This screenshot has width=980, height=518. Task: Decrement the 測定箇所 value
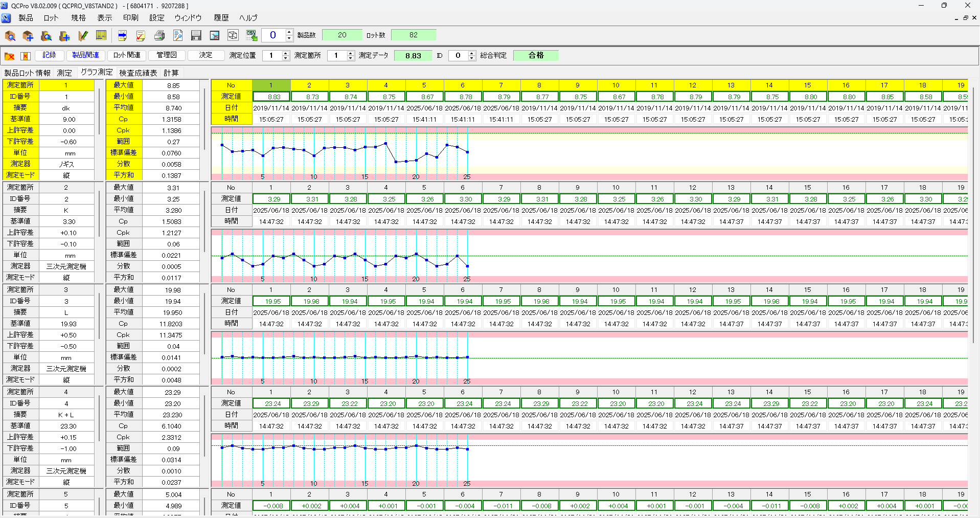point(351,58)
